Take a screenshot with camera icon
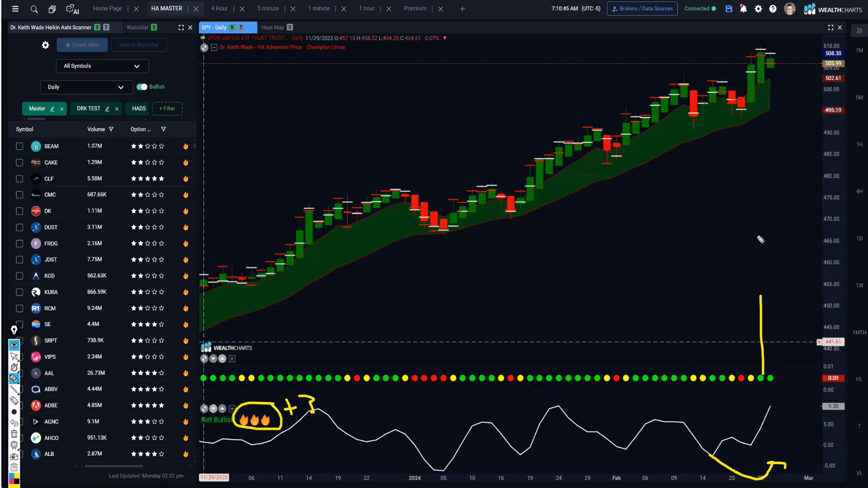 [x=14, y=456]
